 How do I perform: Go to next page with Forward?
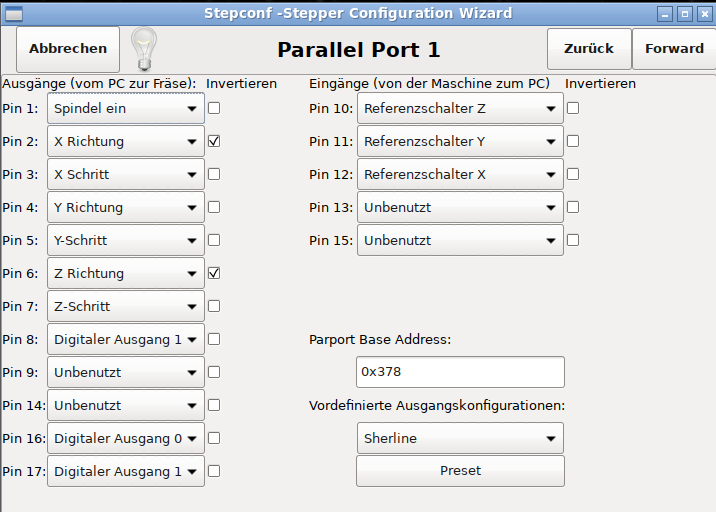[x=674, y=48]
